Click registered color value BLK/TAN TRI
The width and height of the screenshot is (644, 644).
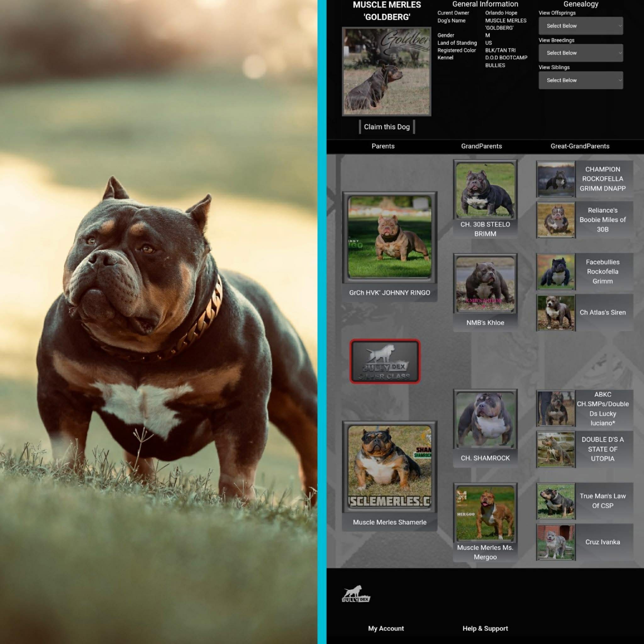coord(500,50)
